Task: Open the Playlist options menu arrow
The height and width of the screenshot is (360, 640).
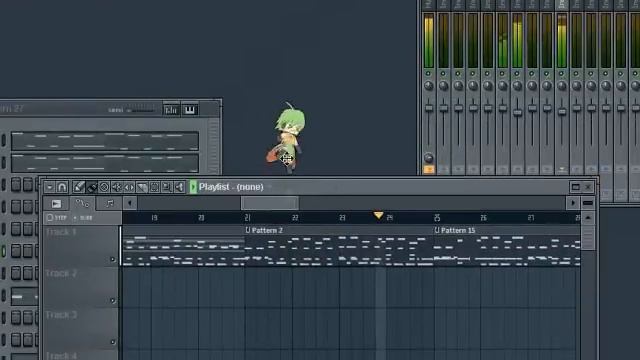Action: 49,187
